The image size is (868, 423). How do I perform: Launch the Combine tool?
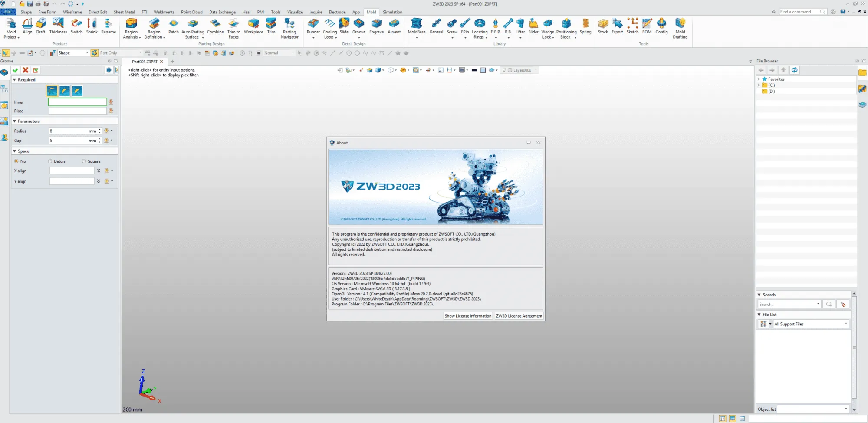215,26
